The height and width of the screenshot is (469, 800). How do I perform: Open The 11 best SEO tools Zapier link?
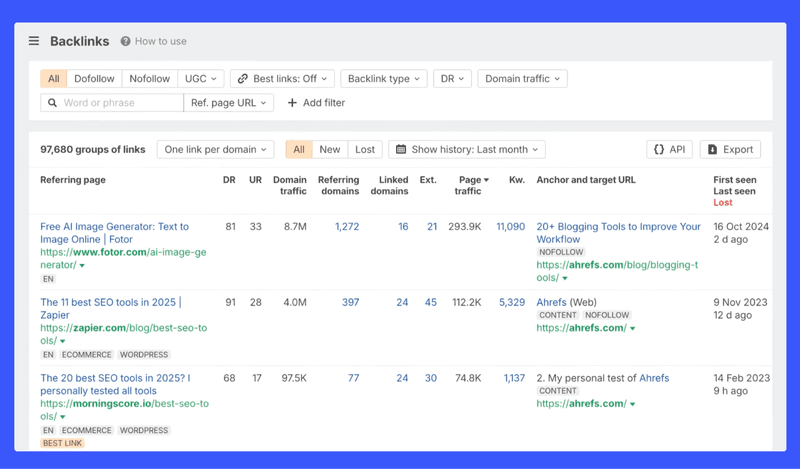(111, 308)
